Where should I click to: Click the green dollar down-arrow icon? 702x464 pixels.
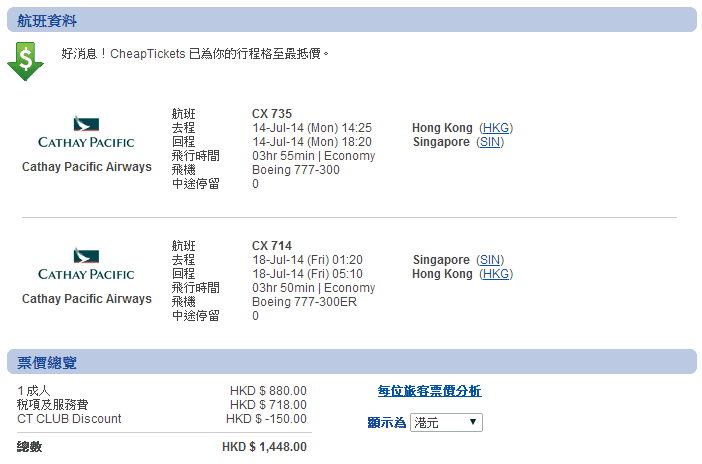coord(25,61)
